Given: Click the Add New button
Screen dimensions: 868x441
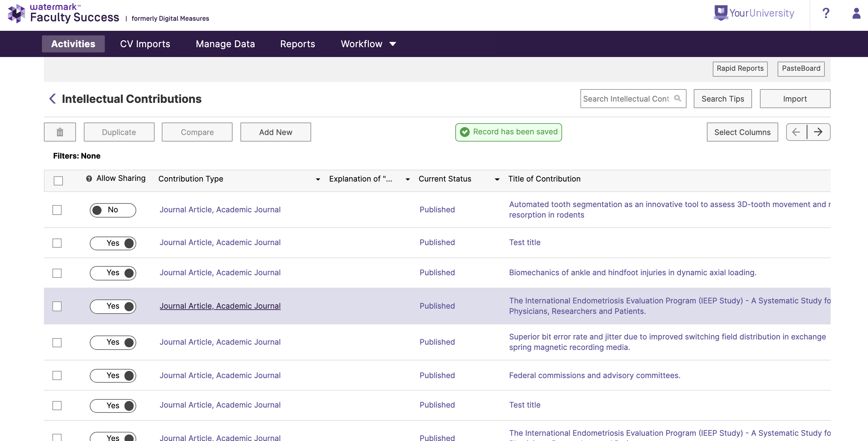Looking at the screenshot, I should click(275, 132).
